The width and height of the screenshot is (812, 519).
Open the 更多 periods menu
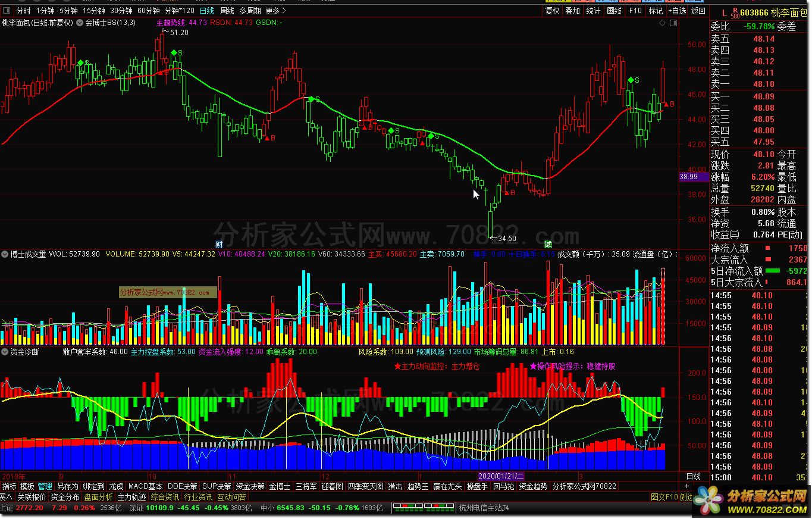click(275, 11)
